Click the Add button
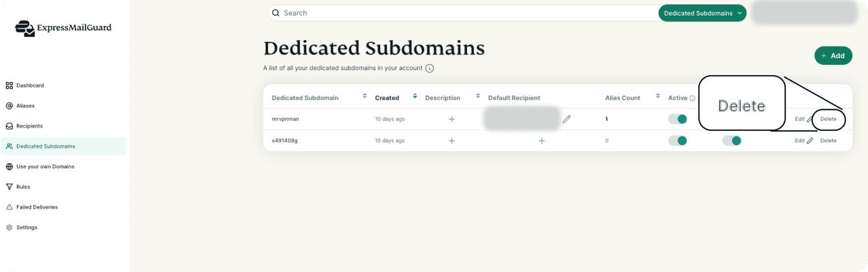 (833, 56)
